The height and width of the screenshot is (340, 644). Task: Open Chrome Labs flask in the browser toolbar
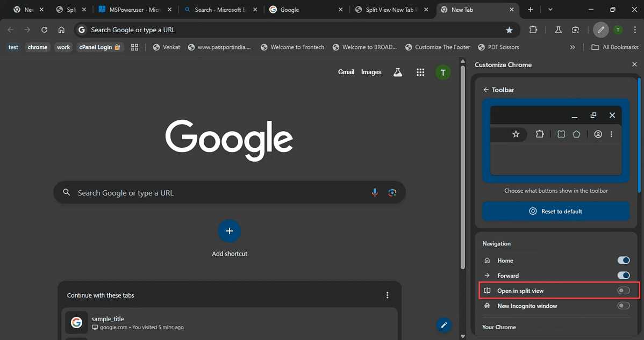[558, 30]
